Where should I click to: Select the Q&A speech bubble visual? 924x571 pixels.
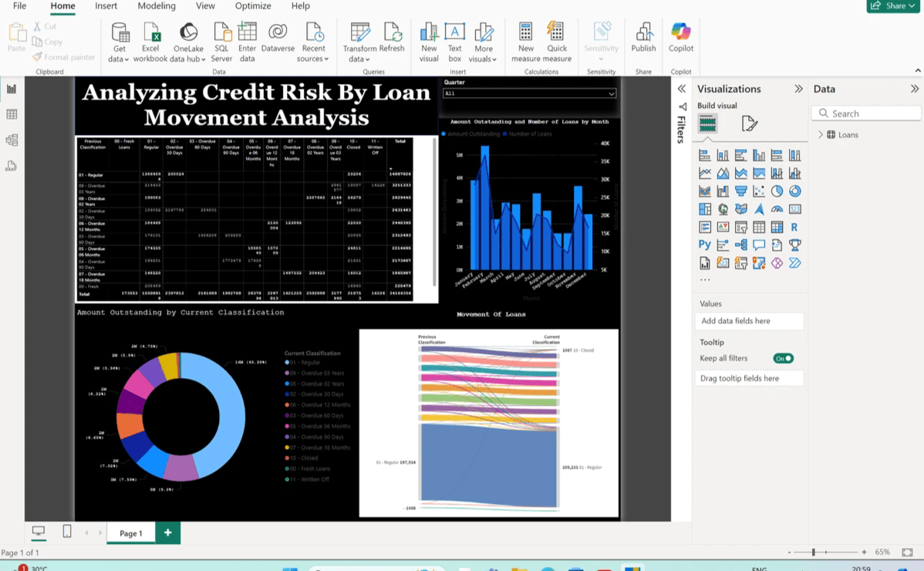(759, 245)
